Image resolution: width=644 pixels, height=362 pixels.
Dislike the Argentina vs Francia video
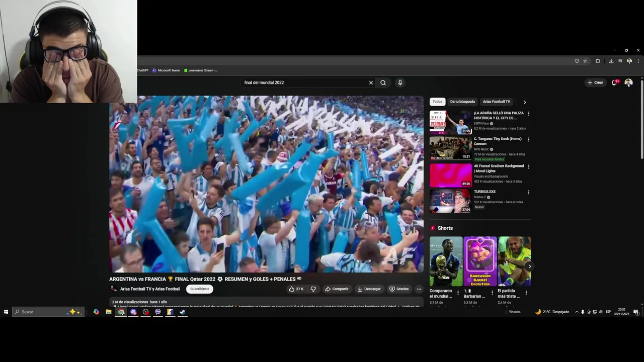click(313, 289)
